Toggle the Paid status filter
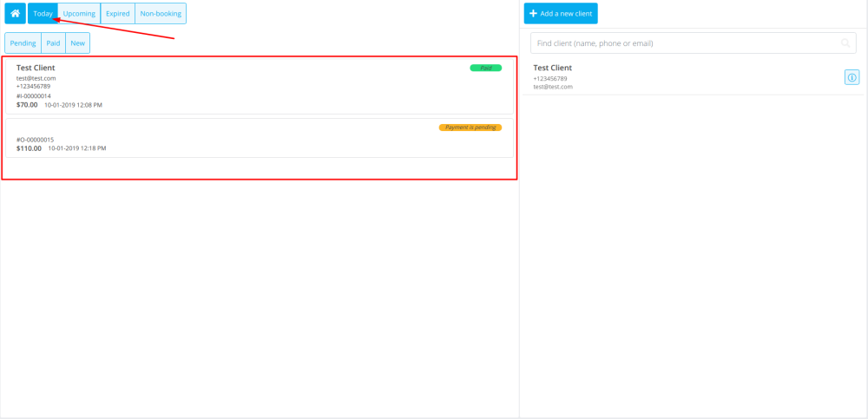The width and height of the screenshot is (868, 419). click(x=53, y=43)
